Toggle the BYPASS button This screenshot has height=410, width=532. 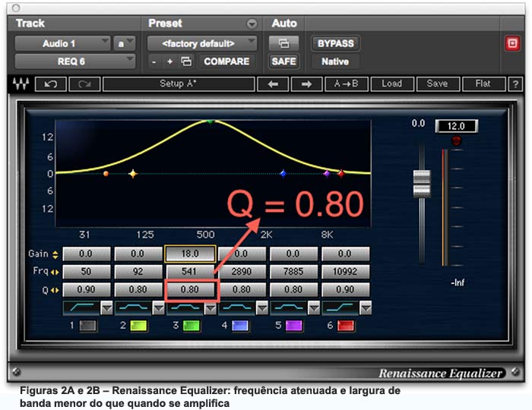[335, 43]
